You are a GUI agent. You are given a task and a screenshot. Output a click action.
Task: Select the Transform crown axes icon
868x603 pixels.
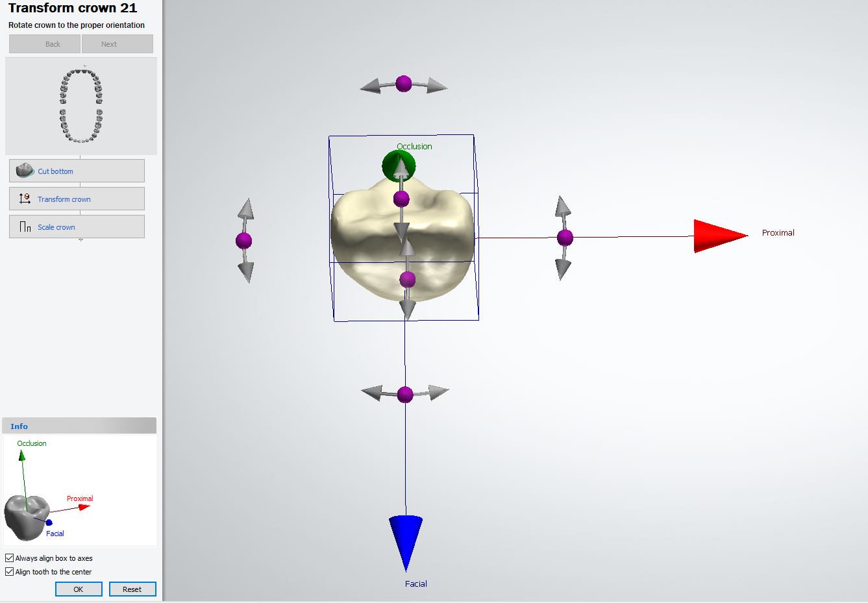(x=25, y=199)
